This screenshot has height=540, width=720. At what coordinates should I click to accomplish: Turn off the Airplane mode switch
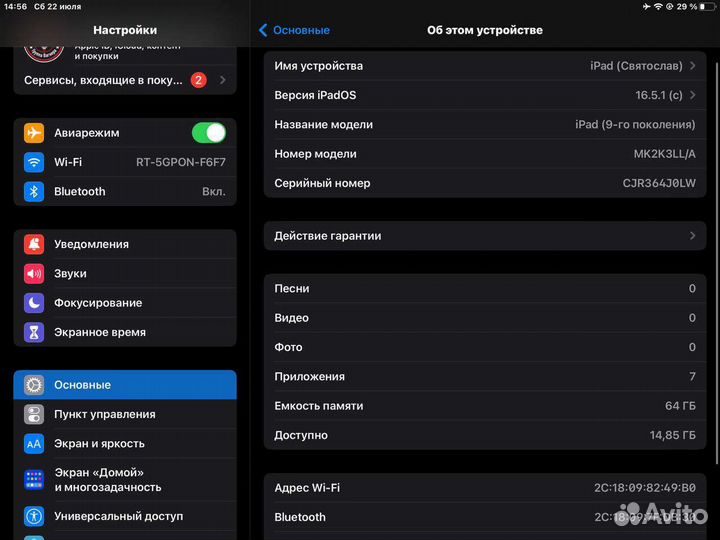coord(208,133)
